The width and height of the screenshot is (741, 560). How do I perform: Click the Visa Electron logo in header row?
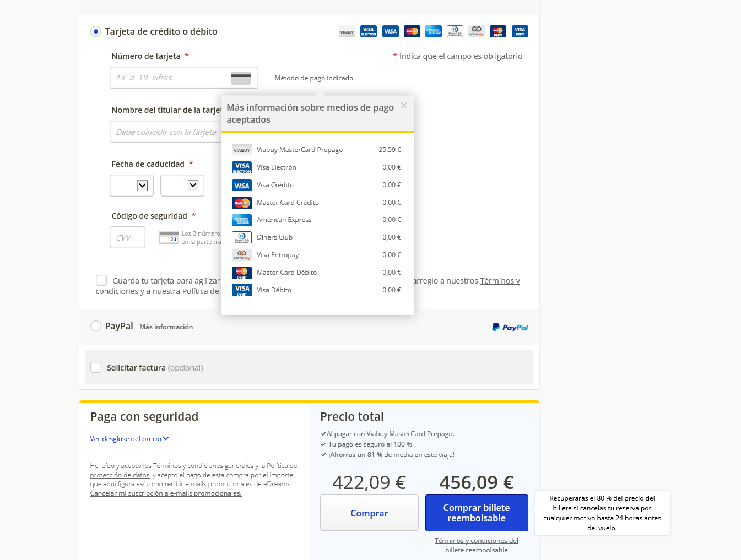[x=369, y=31]
